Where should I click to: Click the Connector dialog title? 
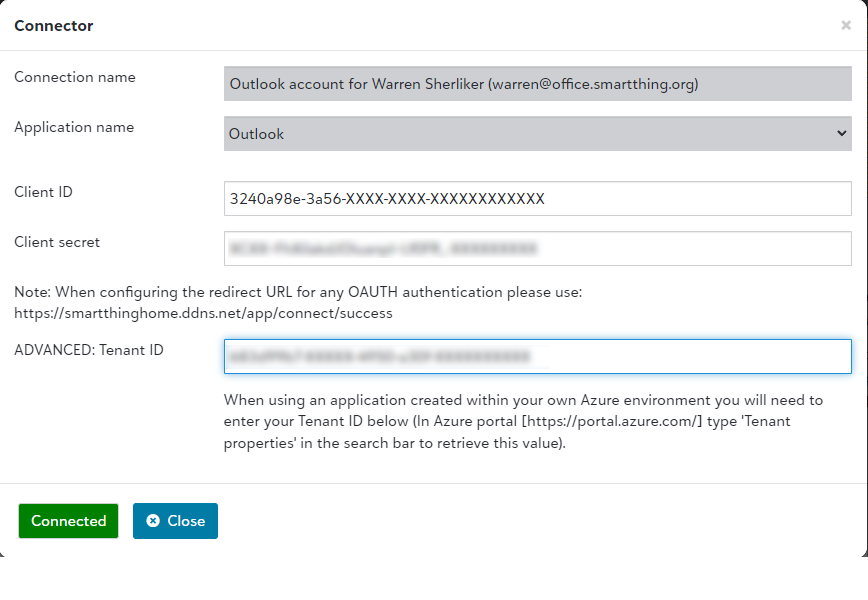coord(54,26)
